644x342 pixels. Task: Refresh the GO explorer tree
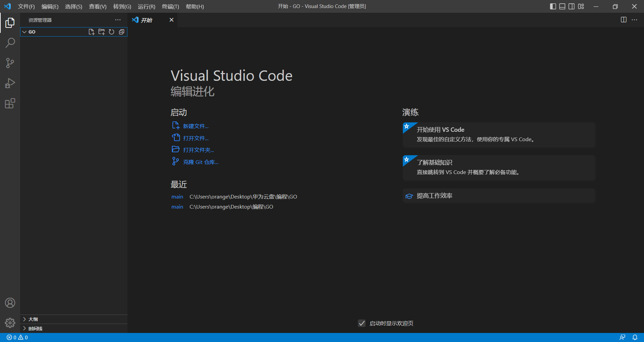click(111, 32)
